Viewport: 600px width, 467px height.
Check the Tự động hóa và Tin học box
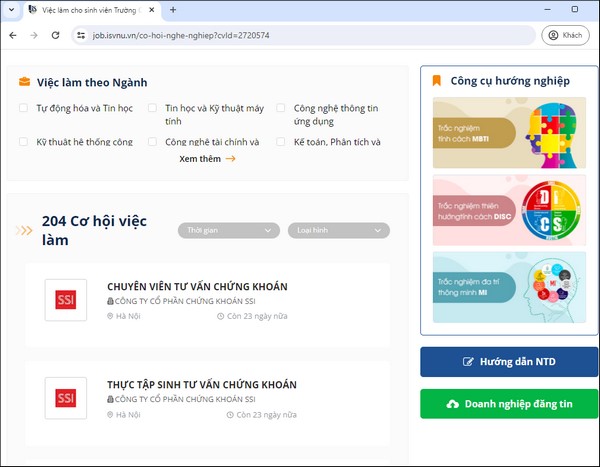click(x=24, y=108)
